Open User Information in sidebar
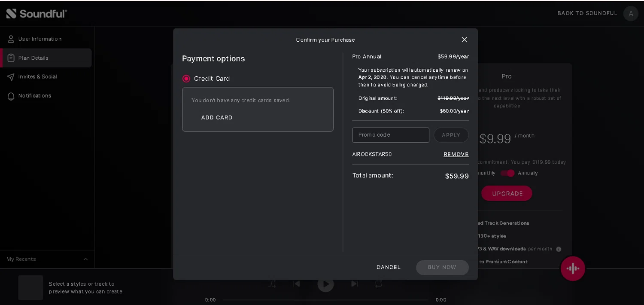The image size is (644, 305). pos(46,39)
